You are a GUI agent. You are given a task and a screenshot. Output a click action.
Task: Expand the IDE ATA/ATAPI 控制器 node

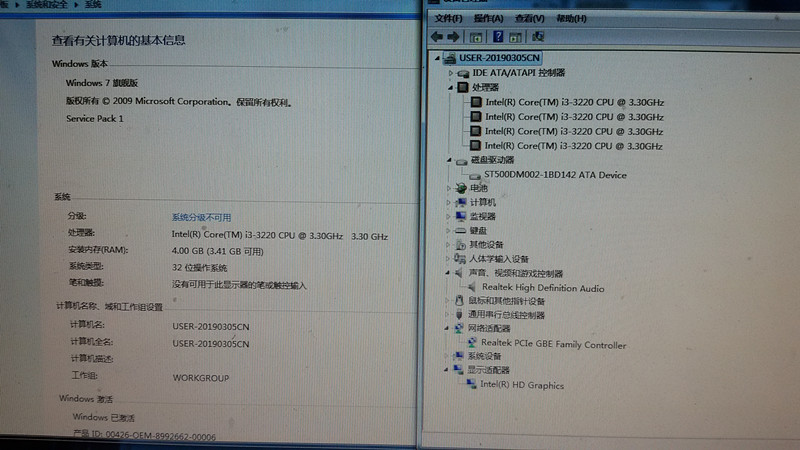coord(451,73)
